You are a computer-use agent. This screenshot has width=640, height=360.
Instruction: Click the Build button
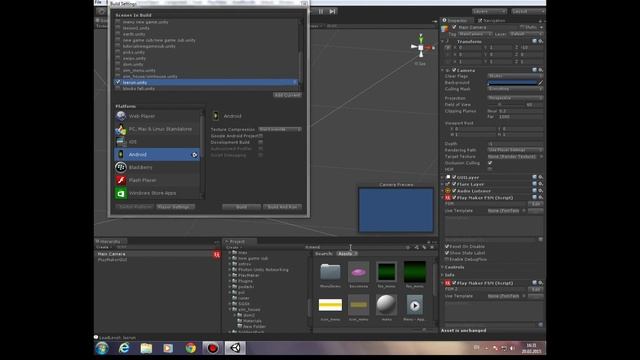[x=241, y=207]
